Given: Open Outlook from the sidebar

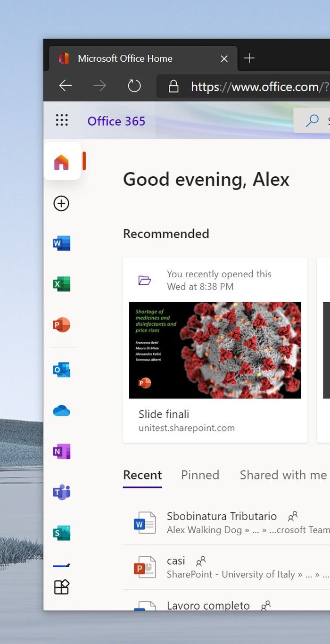Looking at the screenshot, I should [62, 370].
